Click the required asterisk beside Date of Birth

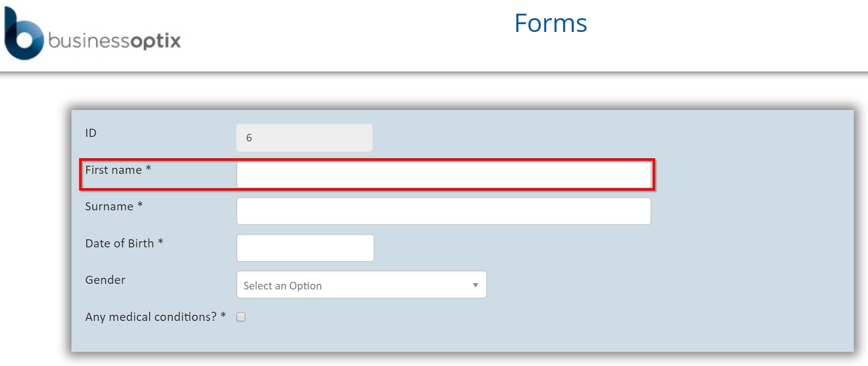coord(161,241)
